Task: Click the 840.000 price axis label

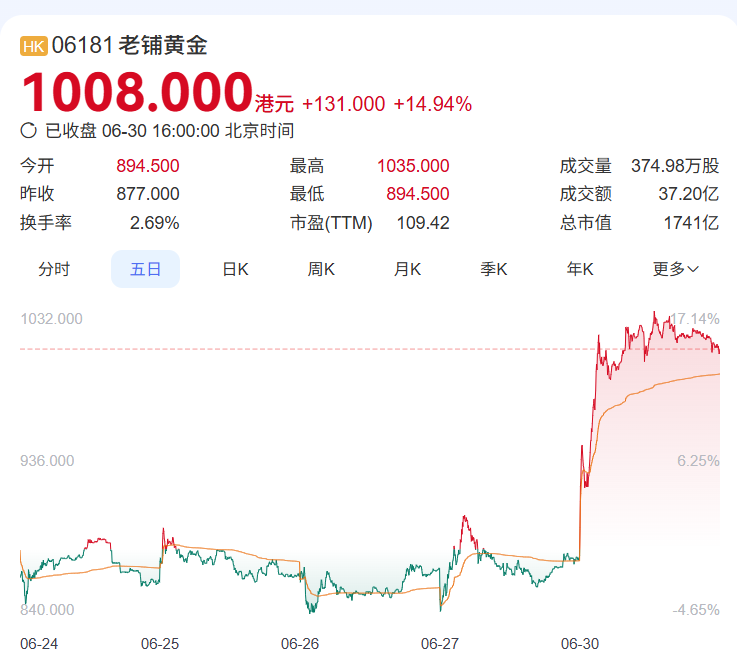Action: point(47,610)
